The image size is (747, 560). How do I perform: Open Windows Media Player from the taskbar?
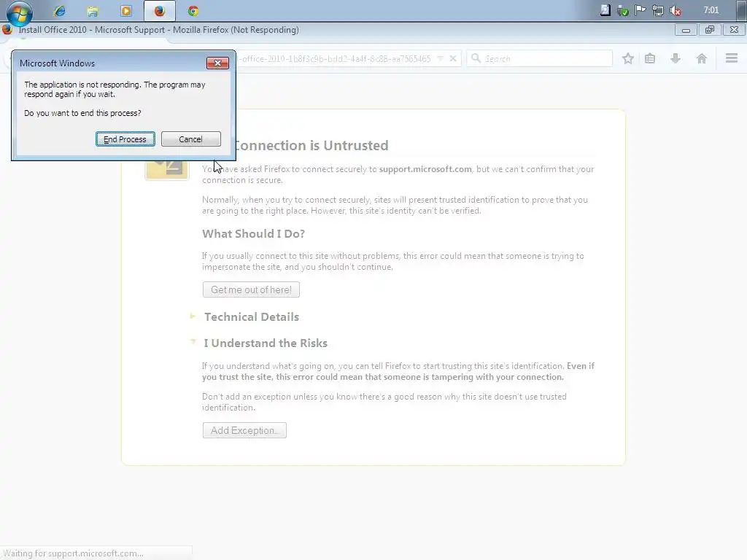coord(126,11)
